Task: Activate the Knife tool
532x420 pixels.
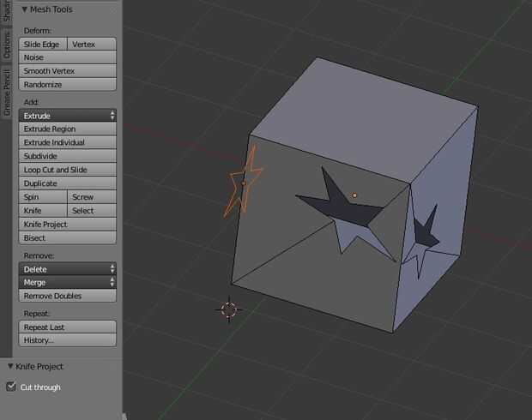Action: [x=43, y=211]
